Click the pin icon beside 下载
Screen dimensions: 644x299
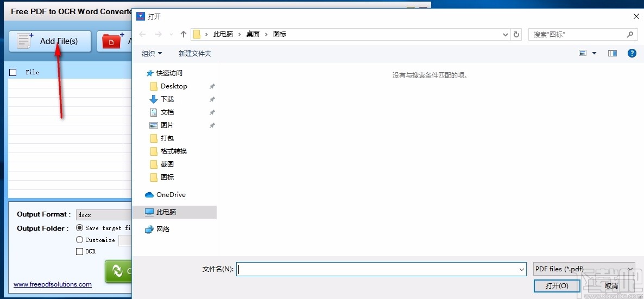pyautogui.click(x=212, y=99)
